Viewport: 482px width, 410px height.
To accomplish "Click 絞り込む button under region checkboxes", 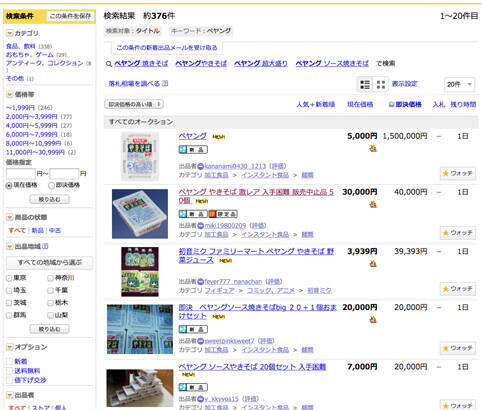I will point(49,329).
